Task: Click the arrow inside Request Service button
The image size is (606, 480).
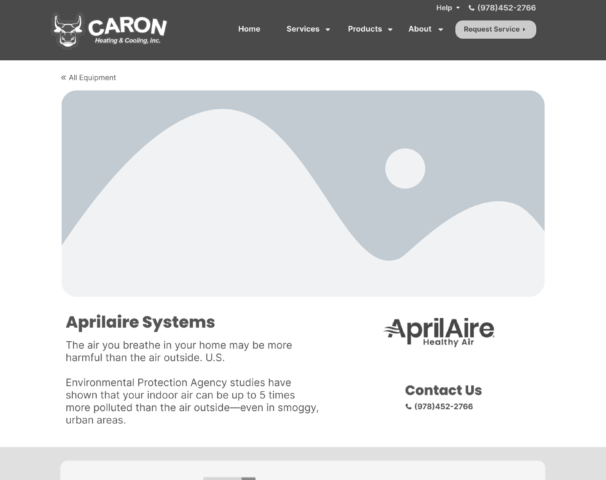Action: pos(525,30)
